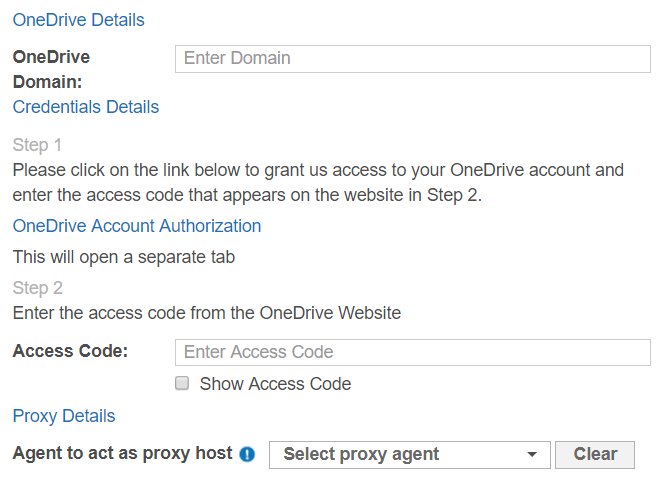Enable the Show Access Code checkbox
The image size is (663, 486).
tap(182, 383)
